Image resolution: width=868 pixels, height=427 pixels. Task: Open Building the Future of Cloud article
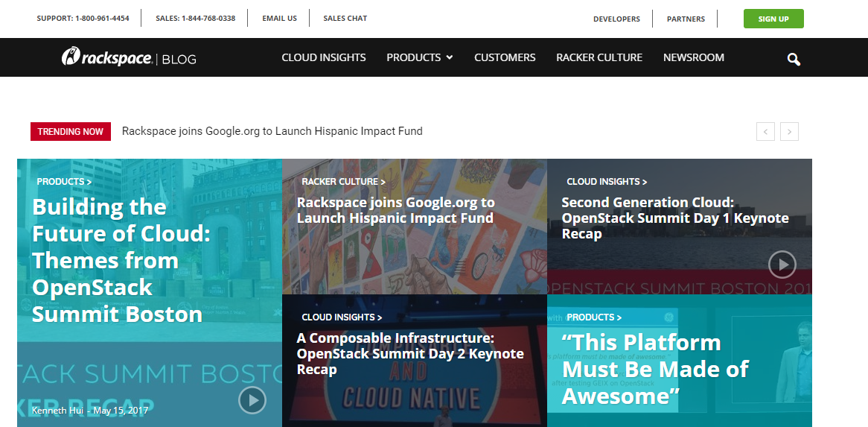tap(122, 260)
